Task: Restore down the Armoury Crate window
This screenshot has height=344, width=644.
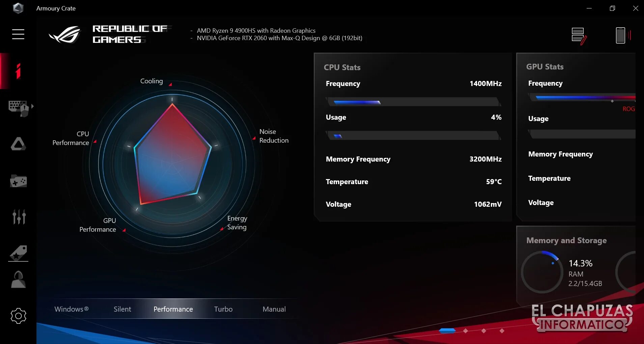Action: pos(613,8)
